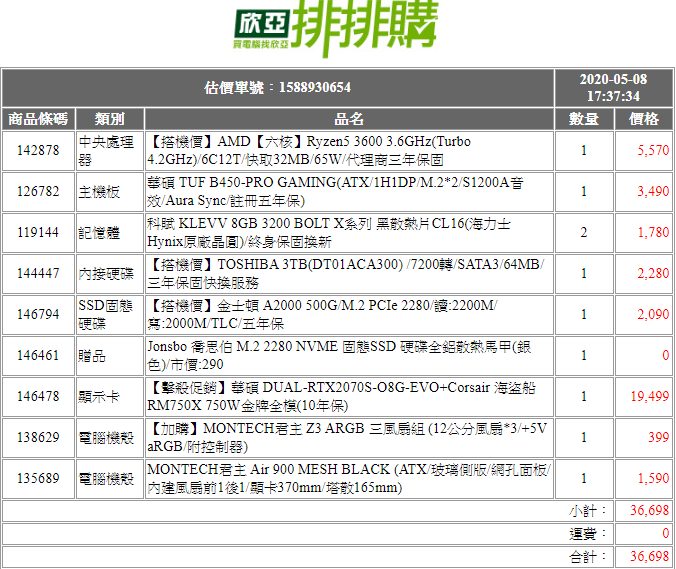Click the 小計 label
The image size is (676, 569).
588,511
